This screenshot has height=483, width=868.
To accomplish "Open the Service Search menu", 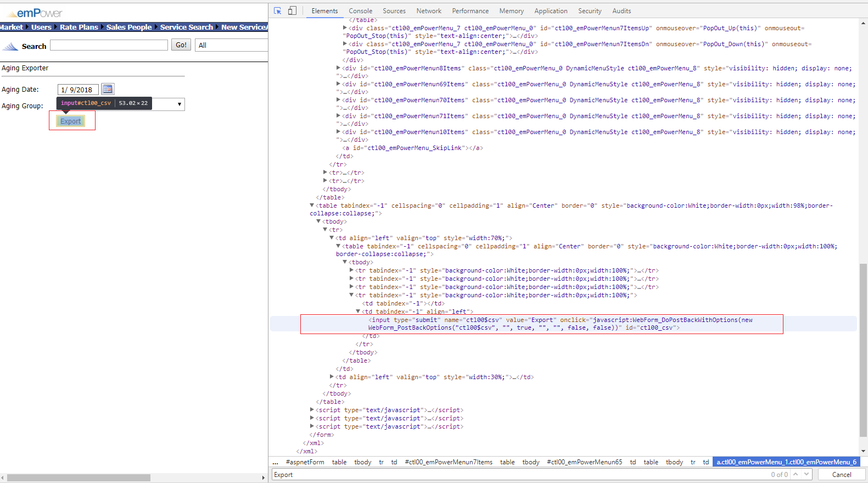I will click(x=186, y=27).
